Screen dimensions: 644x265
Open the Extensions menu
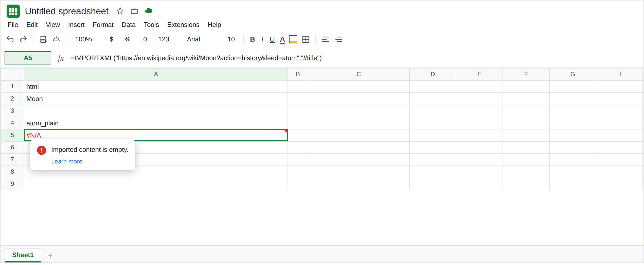(x=183, y=25)
